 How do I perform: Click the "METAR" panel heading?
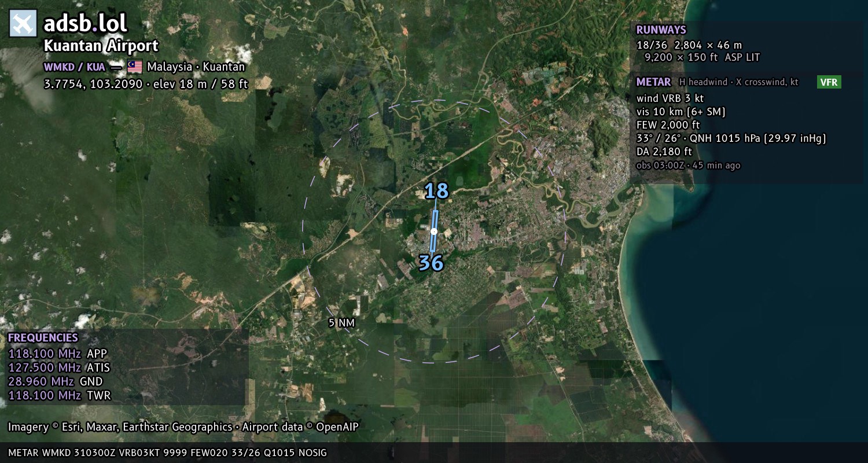(x=654, y=82)
